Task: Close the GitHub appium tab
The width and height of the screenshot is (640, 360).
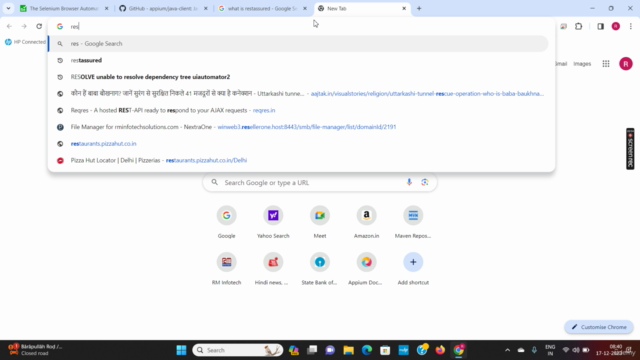Action: click(206, 8)
